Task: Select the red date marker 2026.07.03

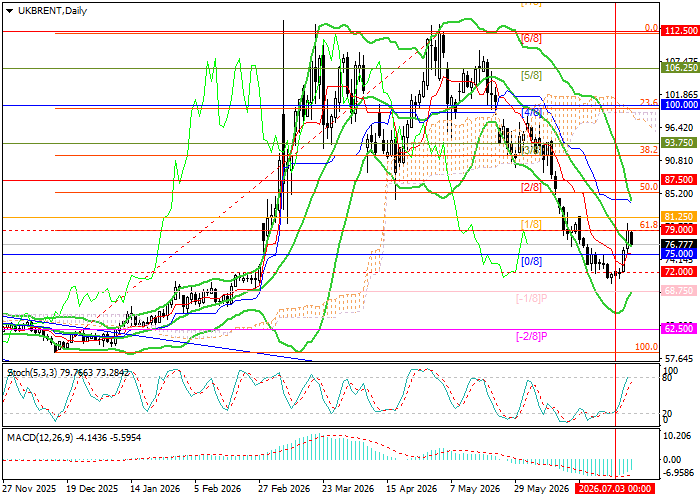Action: pyautogui.click(x=615, y=488)
